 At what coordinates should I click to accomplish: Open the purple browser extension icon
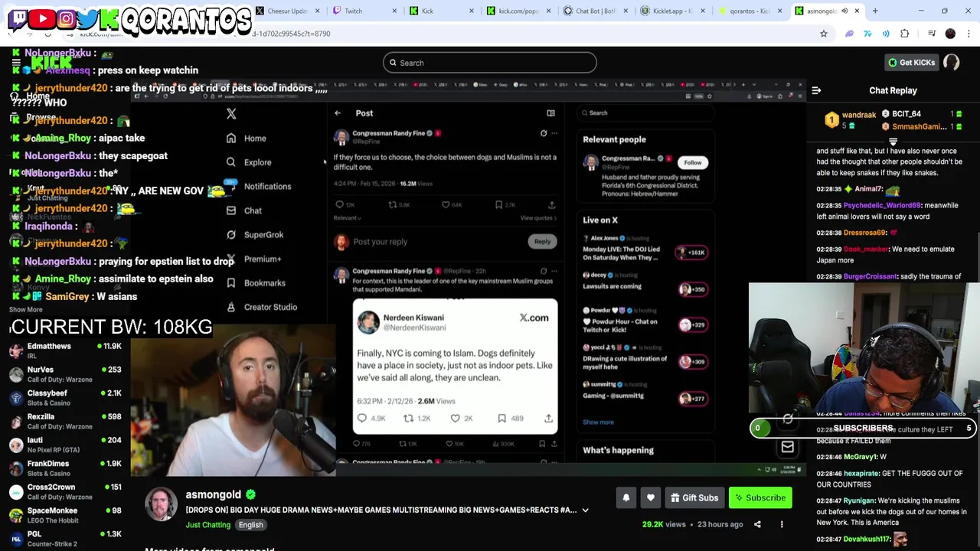(849, 34)
